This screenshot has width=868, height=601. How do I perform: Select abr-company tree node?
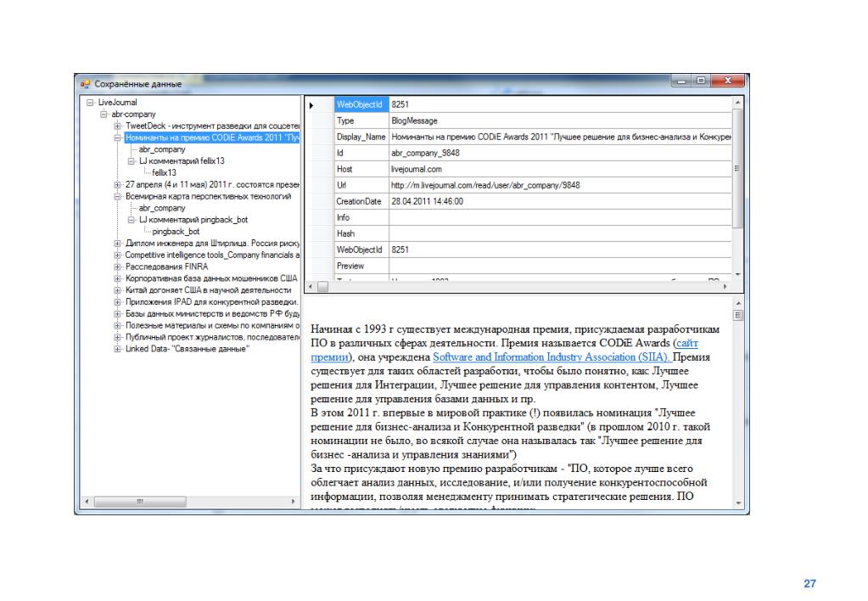pyautogui.click(x=133, y=114)
